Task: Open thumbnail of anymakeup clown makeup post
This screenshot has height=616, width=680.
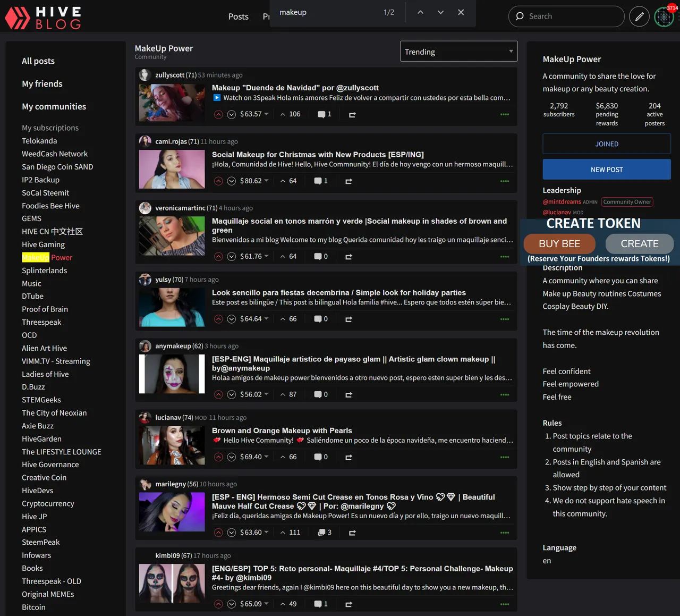Action: [172, 374]
